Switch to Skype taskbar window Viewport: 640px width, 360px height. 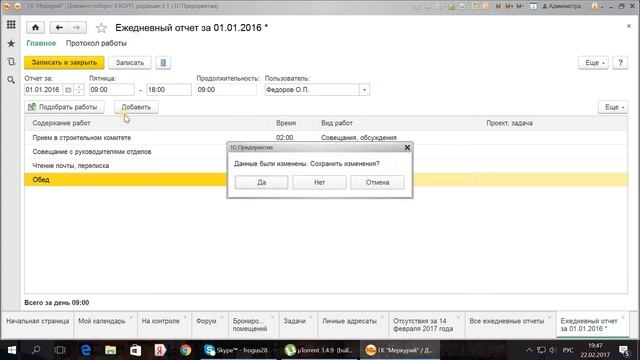(x=239, y=350)
